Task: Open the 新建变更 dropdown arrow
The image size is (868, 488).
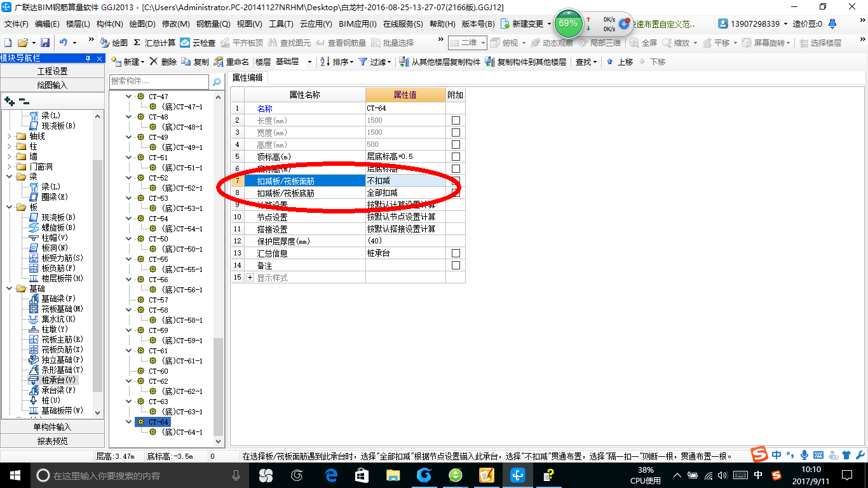Action: click(549, 24)
